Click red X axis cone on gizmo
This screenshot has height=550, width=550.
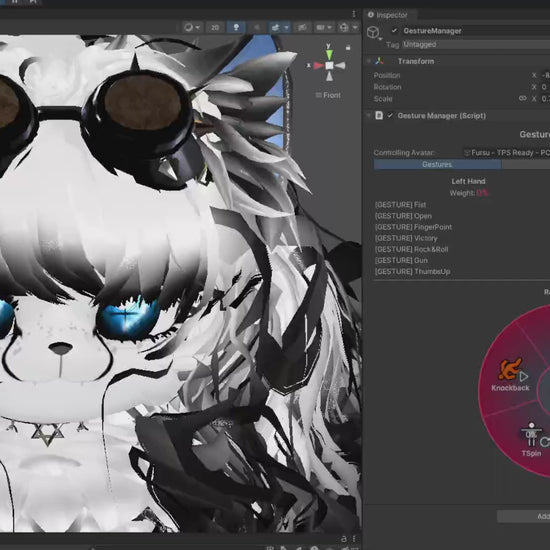tap(318, 66)
